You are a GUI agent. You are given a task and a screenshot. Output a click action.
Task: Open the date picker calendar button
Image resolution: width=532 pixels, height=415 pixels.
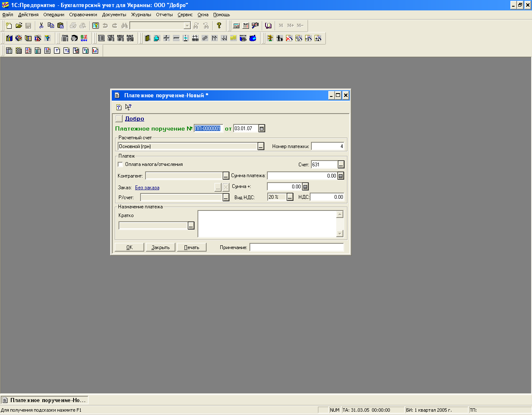[262, 128]
